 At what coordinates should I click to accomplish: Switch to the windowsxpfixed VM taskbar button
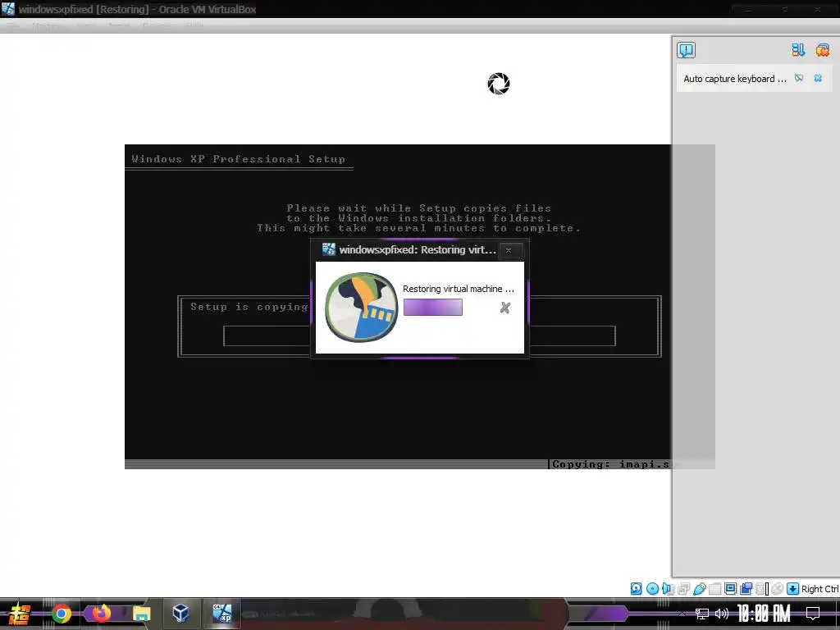[x=221, y=613]
